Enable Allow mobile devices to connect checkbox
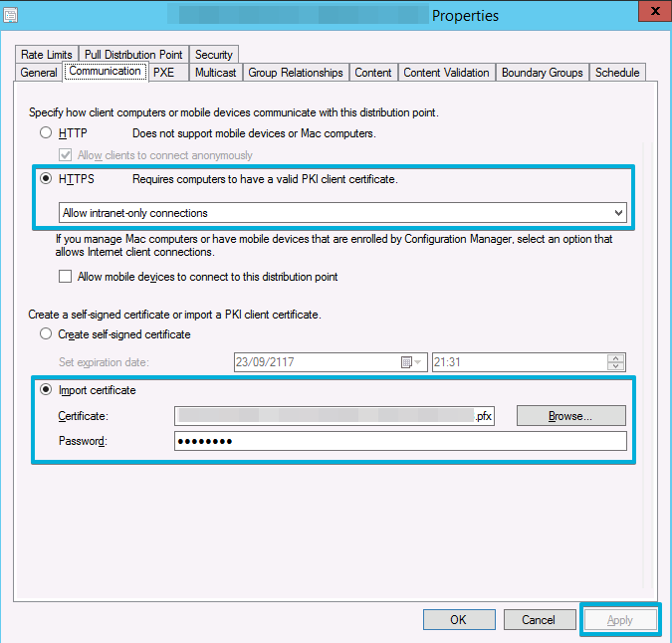 (x=65, y=277)
